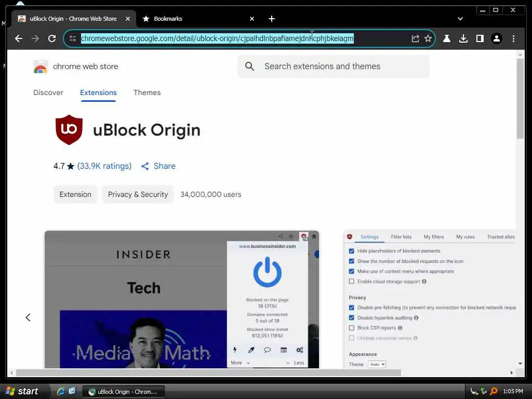The image size is (532, 399).
Task: Click the second quick launch icon
Action: point(72,391)
